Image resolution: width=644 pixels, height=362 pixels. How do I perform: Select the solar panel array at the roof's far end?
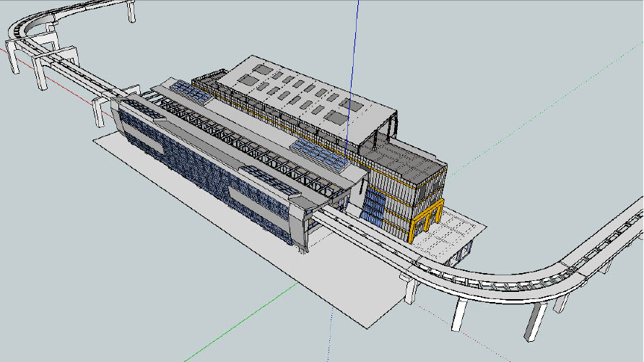point(191,91)
